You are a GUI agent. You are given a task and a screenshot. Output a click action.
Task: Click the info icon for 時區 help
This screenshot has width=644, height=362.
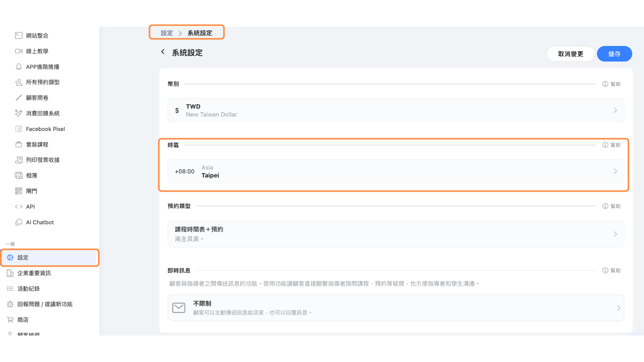pyautogui.click(x=605, y=145)
